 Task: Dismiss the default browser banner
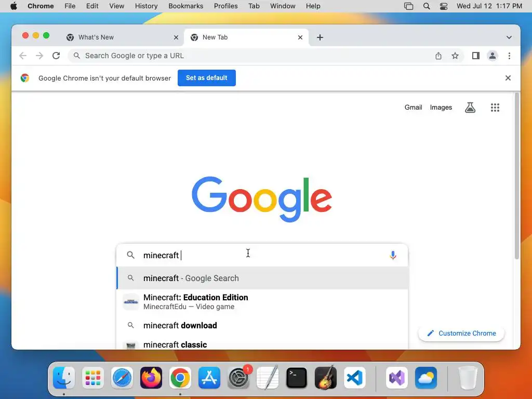[508, 78]
